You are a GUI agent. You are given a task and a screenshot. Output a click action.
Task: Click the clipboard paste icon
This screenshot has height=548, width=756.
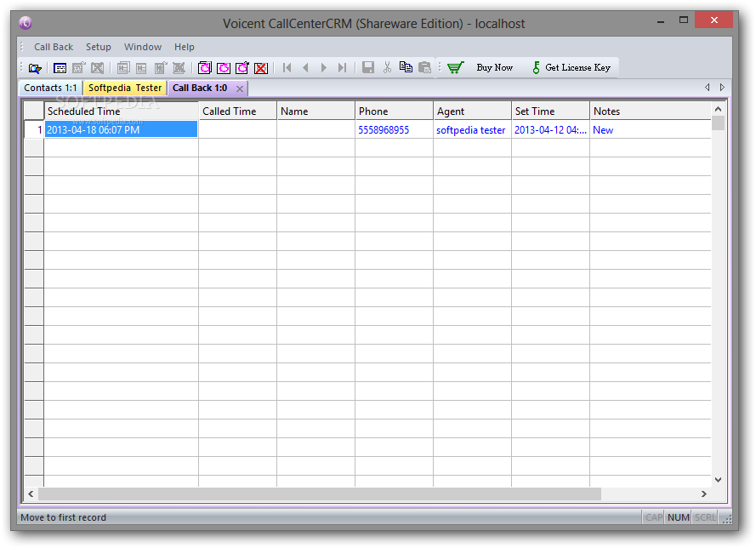tap(424, 67)
